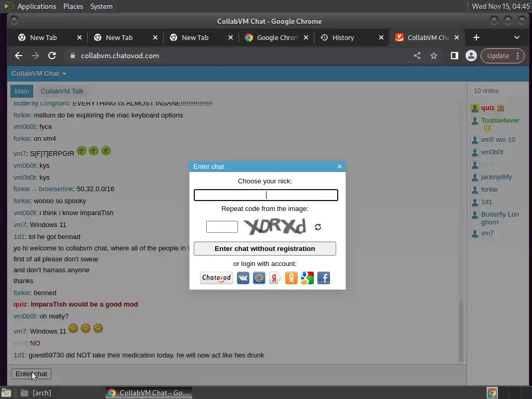The height and width of the screenshot is (399, 532).
Task: Open the Applications menu
Action: (x=37, y=6)
